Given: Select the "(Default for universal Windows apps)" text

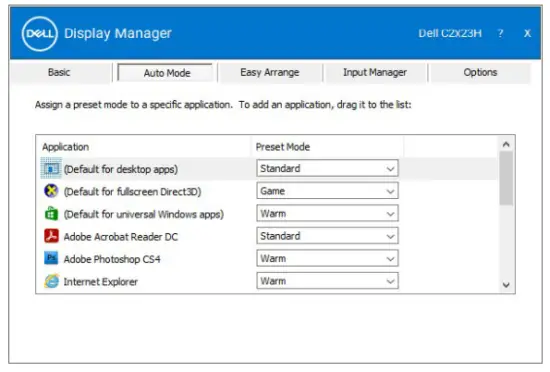Looking at the screenshot, I should [x=144, y=214].
